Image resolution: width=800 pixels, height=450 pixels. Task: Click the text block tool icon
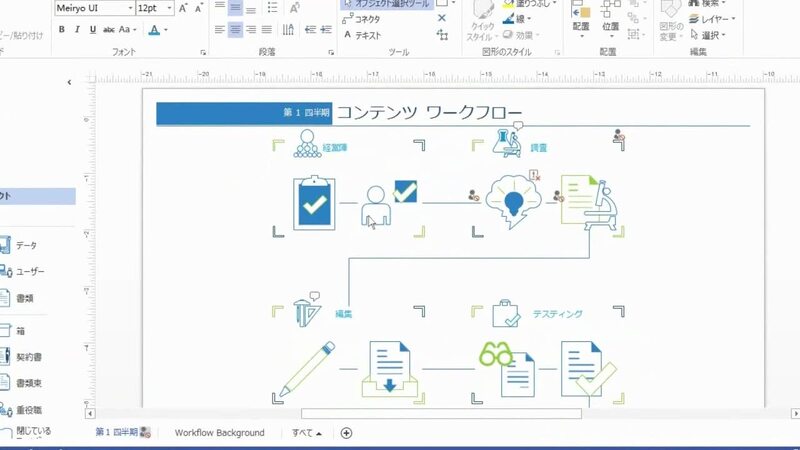pyautogui.click(x=442, y=35)
